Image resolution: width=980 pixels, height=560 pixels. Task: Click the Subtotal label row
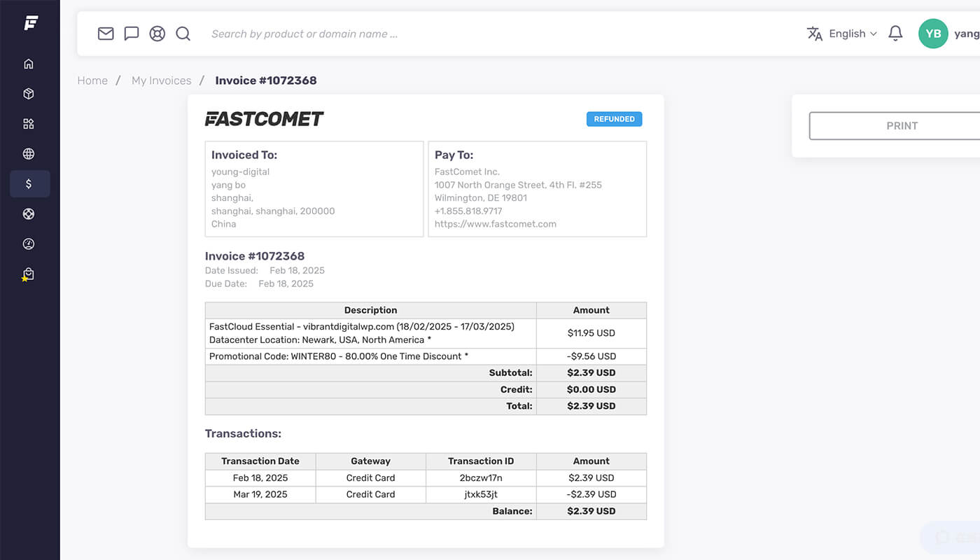(x=370, y=373)
